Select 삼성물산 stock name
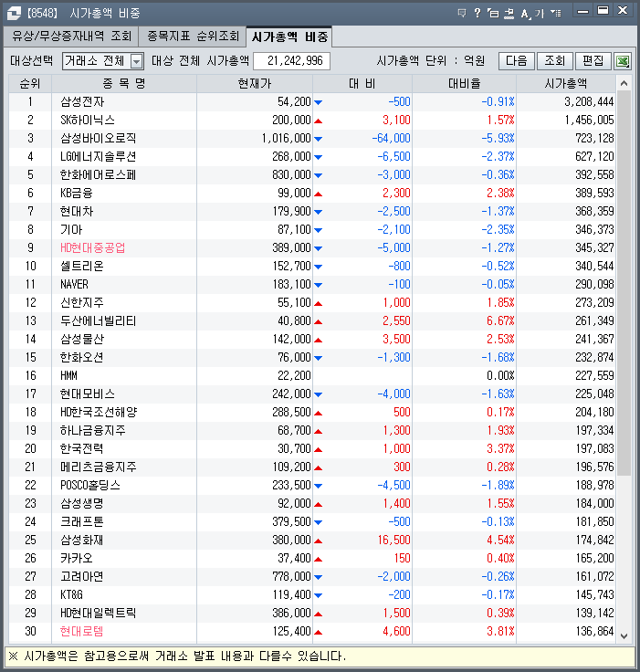This screenshot has height=672, width=640. pos(82,339)
